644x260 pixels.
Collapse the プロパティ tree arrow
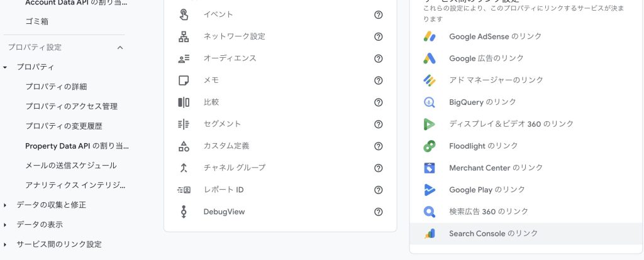(5, 67)
